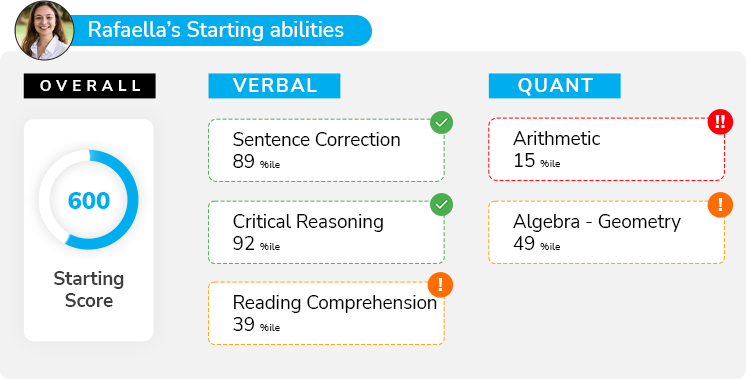The width and height of the screenshot is (746, 379).
Task: Click Rafaella's profile photo
Action: click(x=44, y=30)
